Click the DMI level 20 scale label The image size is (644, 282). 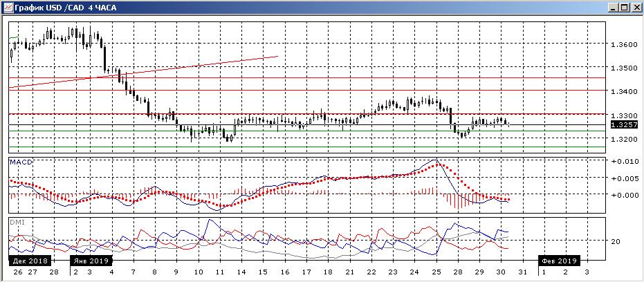pyautogui.click(x=616, y=241)
